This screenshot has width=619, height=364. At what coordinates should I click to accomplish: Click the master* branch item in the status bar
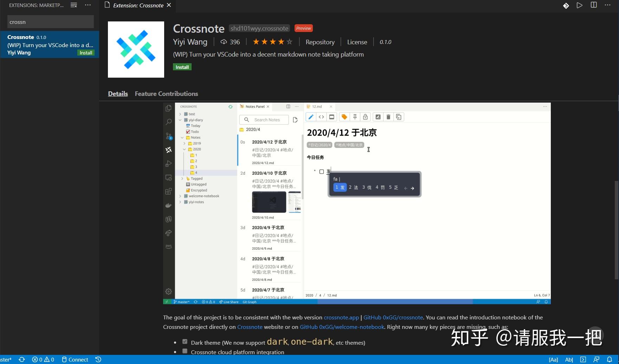(x=6, y=359)
